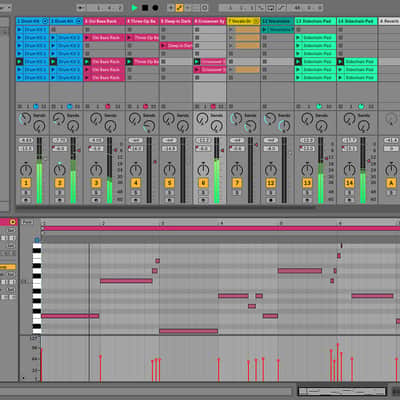Click the pan knob on track 12
This screenshot has height=400, width=400.
click(x=271, y=170)
